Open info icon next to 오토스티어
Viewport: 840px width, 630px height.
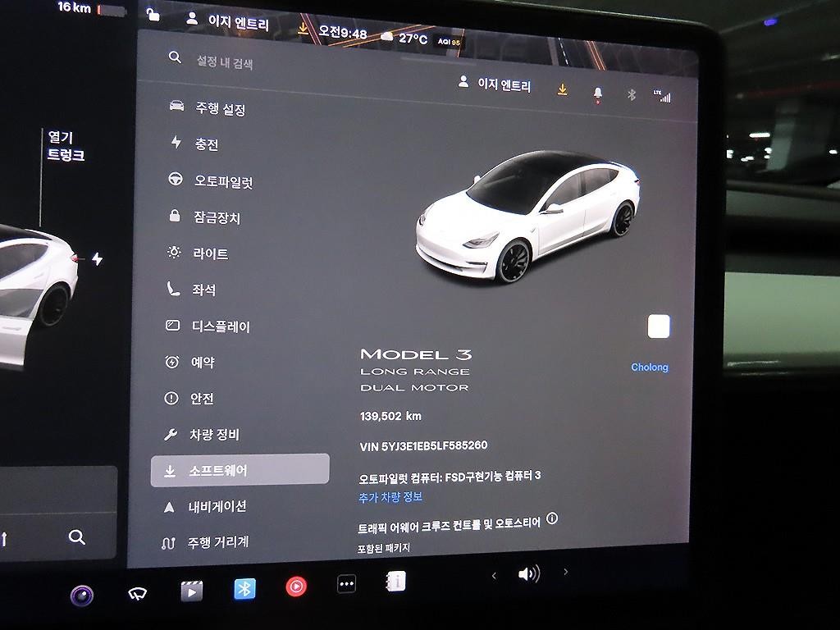click(x=552, y=518)
